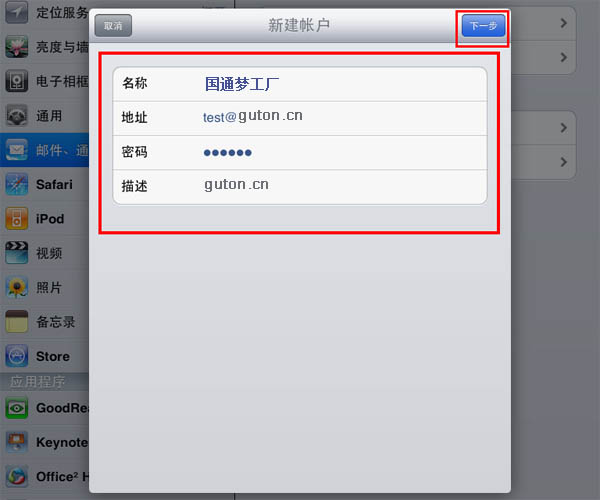
Task: Tap the Next (下一步) button
Action: click(483, 26)
